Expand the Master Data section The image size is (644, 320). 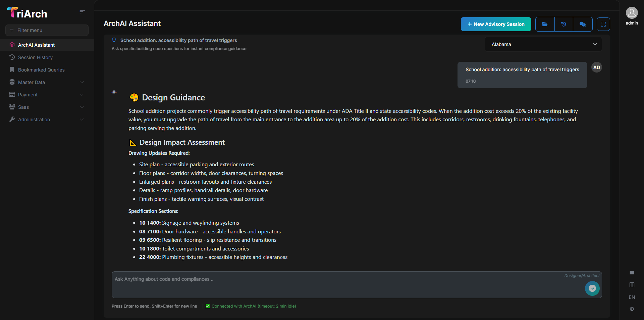coord(32,82)
